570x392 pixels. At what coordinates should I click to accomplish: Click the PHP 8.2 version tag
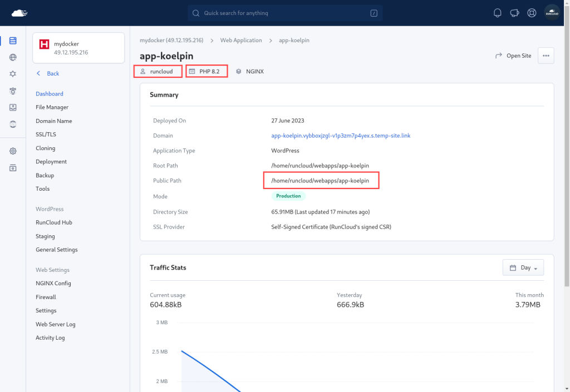pos(207,72)
